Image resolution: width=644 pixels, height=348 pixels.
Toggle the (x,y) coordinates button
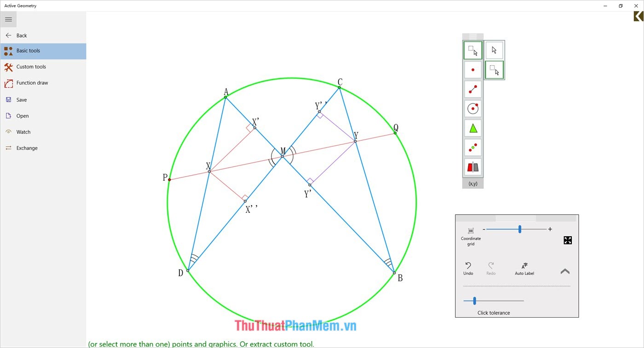tap(473, 184)
